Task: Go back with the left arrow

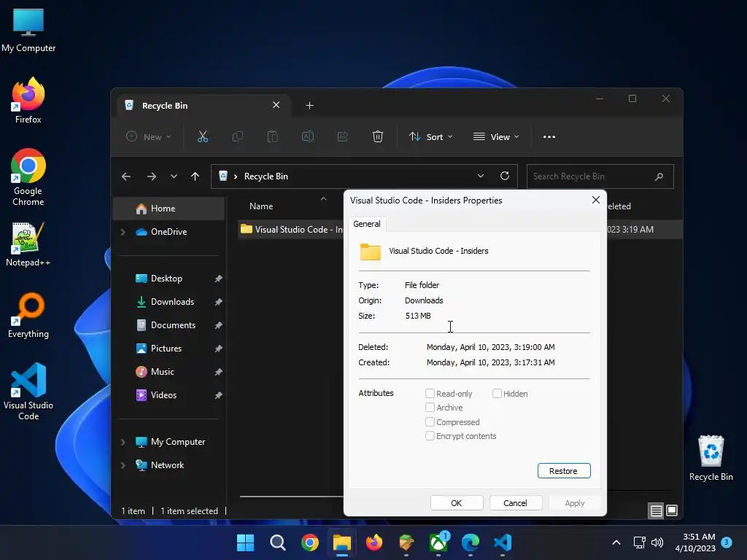Action: coord(125,176)
